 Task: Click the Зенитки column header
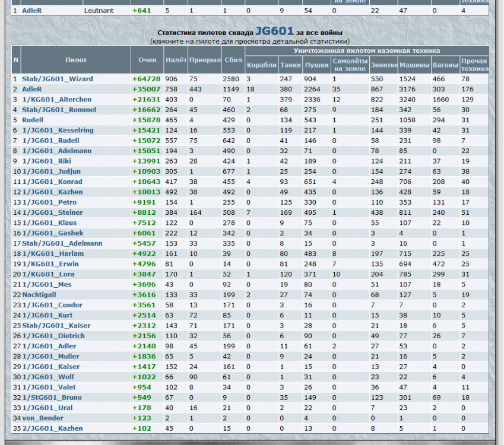[x=383, y=65]
